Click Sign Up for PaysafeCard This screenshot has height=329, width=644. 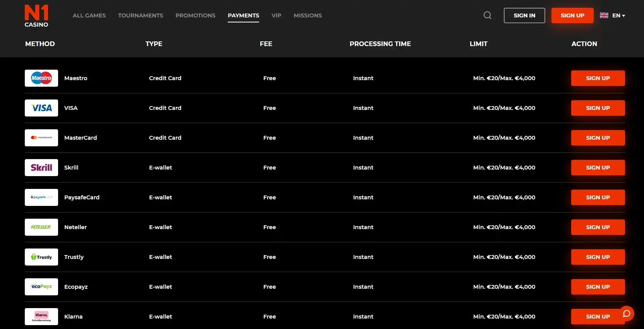[x=598, y=197]
